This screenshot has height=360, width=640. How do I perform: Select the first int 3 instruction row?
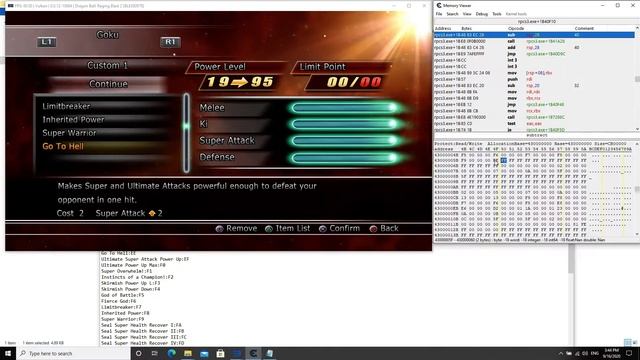pos(534,60)
